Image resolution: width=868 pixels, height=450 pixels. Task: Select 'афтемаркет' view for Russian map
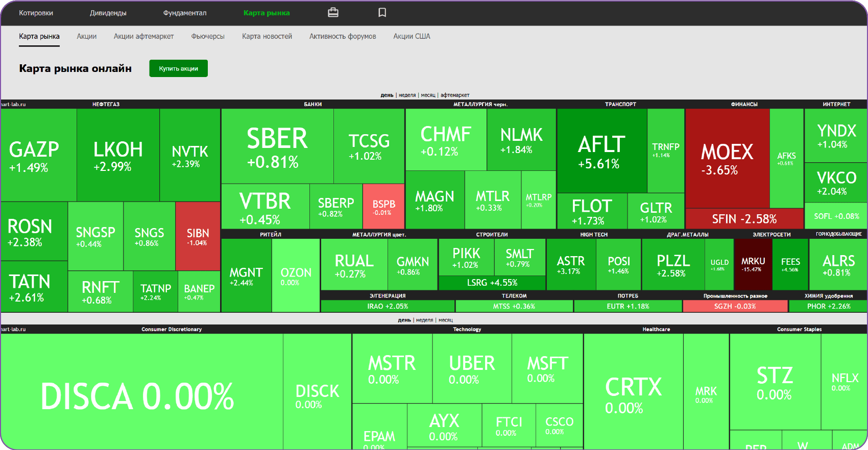pyautogui.click(x=455, y=95)
